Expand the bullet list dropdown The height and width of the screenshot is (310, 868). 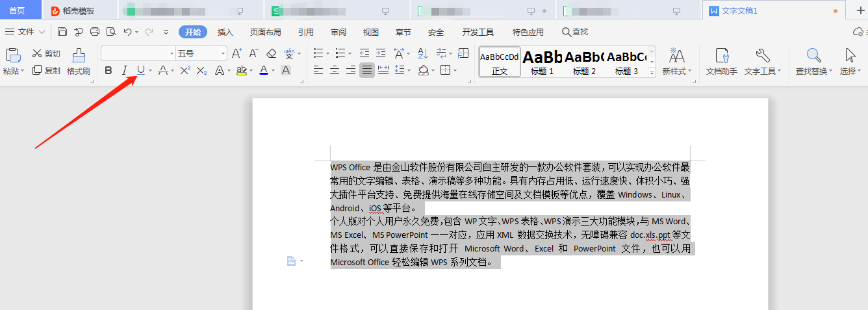pos(327,53)
